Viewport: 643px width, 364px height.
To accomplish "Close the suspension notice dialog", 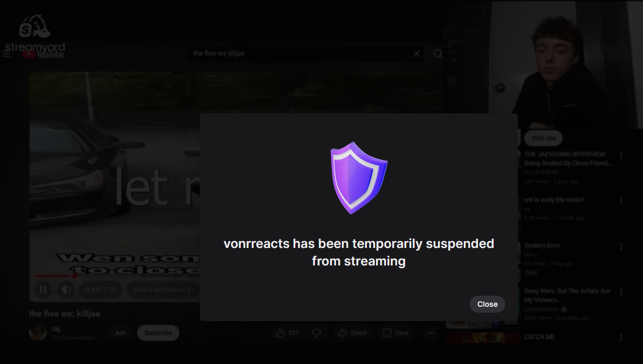I will click(487, 304).
